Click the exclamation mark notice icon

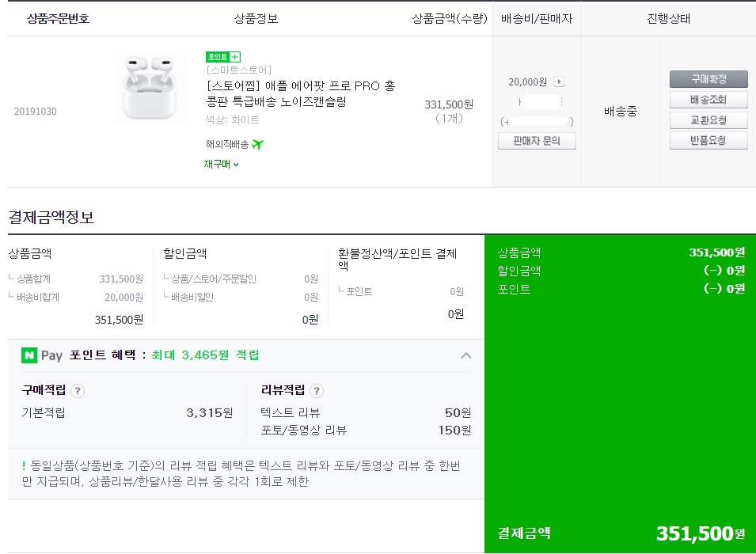tap(24, 465)
